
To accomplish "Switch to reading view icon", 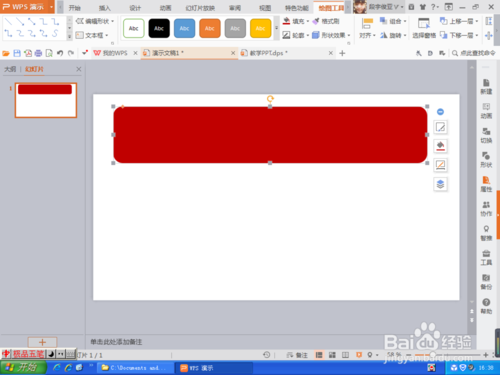I will click(x=346, y=355).
